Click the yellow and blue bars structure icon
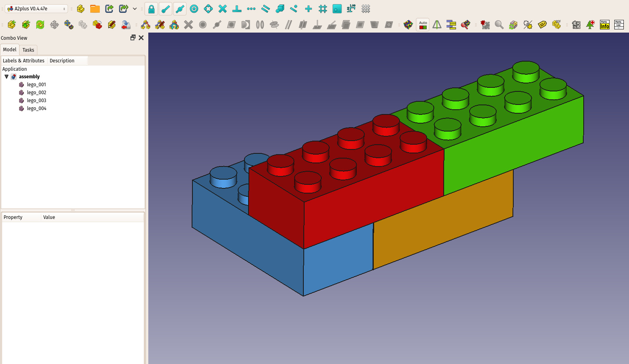The width and height of the screenshot is (629, 364). [x=451, y=25]
